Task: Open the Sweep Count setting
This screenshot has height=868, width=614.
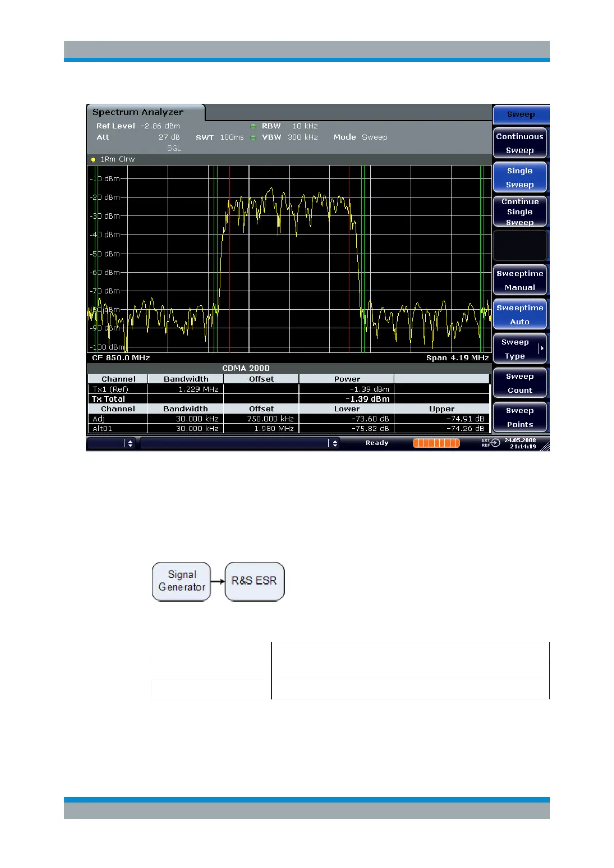Action: [520, 383]
